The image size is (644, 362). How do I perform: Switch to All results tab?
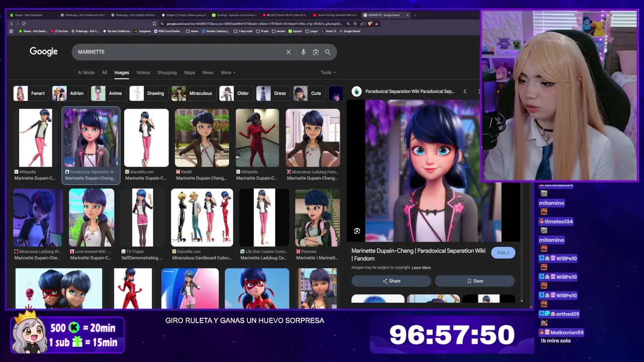(104, 72)
